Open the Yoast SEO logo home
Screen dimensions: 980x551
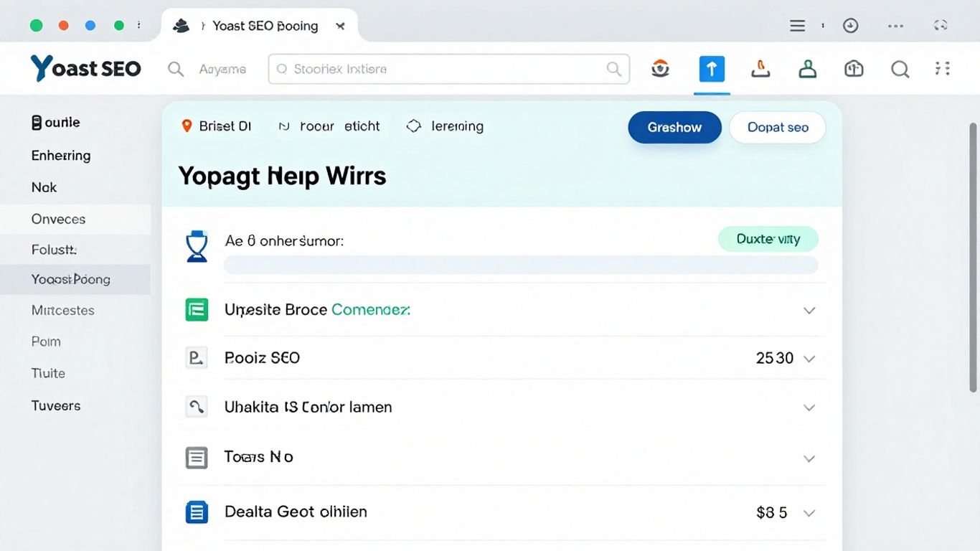click(85, 68)
